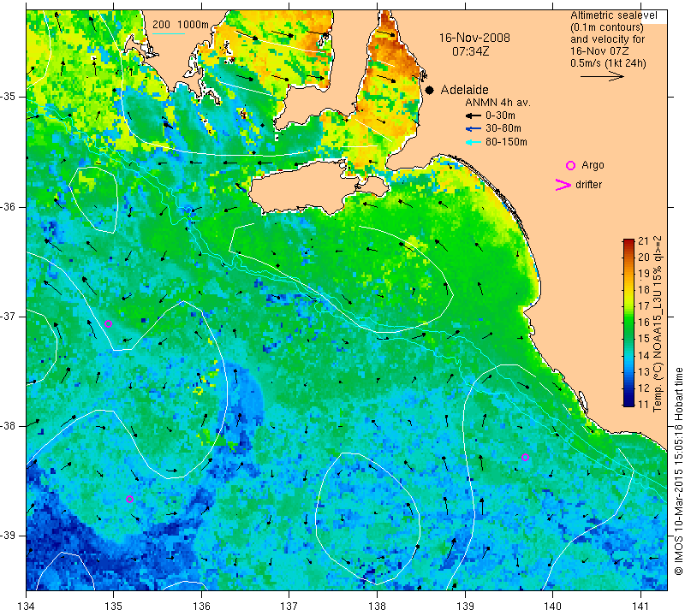
Task: Click the Adelaide city marker dot
Action: point(430,91)
